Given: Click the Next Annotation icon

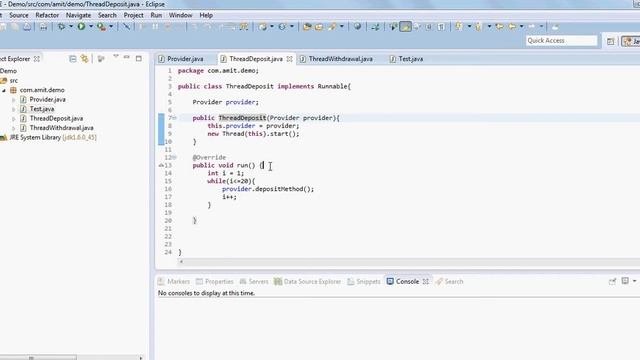Looking at the screenshot, I should pos(458,27).
